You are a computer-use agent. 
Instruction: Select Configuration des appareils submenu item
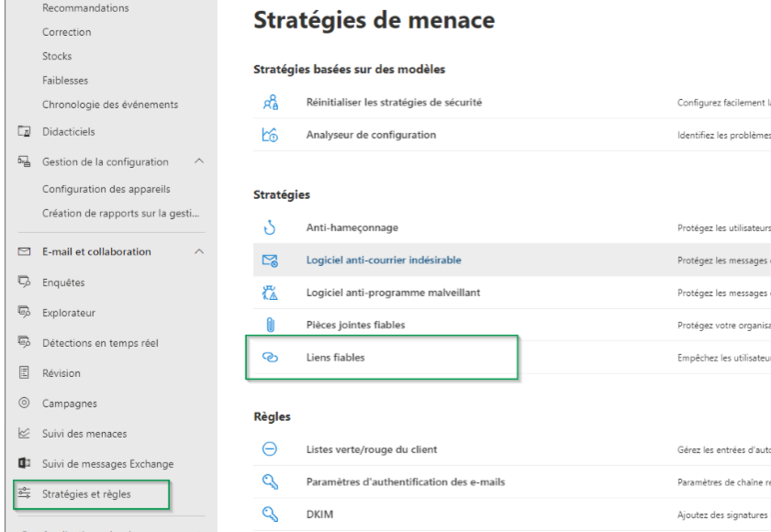click(106, 189)
